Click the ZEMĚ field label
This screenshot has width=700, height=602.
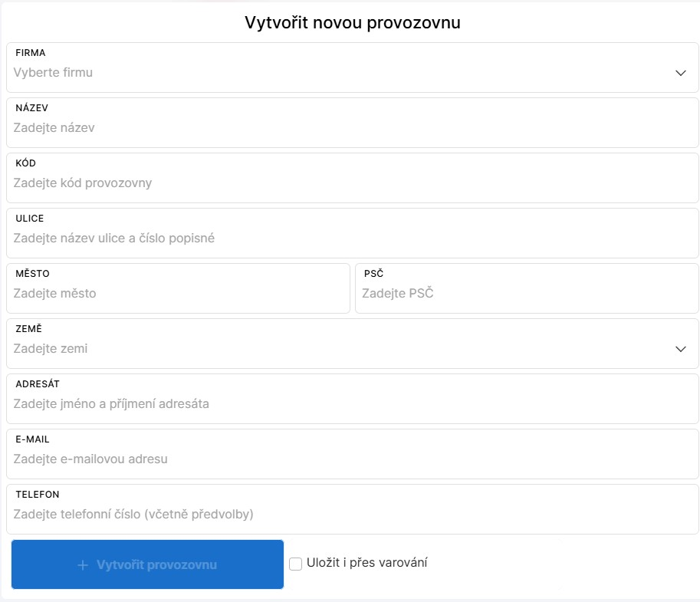tap(28, 329)
